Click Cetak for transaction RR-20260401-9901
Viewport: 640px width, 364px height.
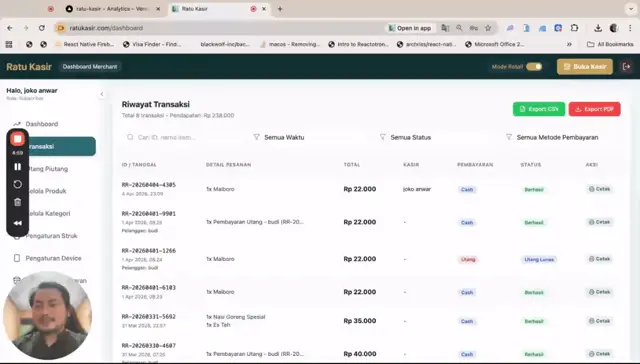[600, 222]
